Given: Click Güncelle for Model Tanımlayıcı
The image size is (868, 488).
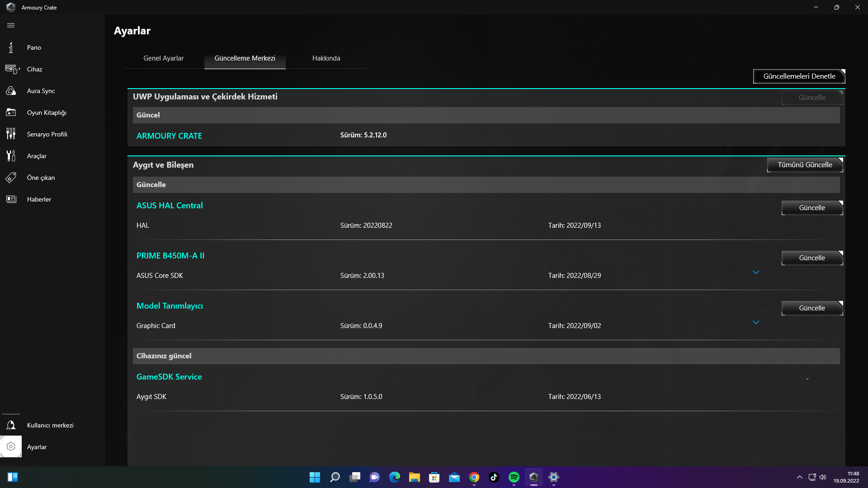Looking at the screenshot, I should click(x=812, y=308).
